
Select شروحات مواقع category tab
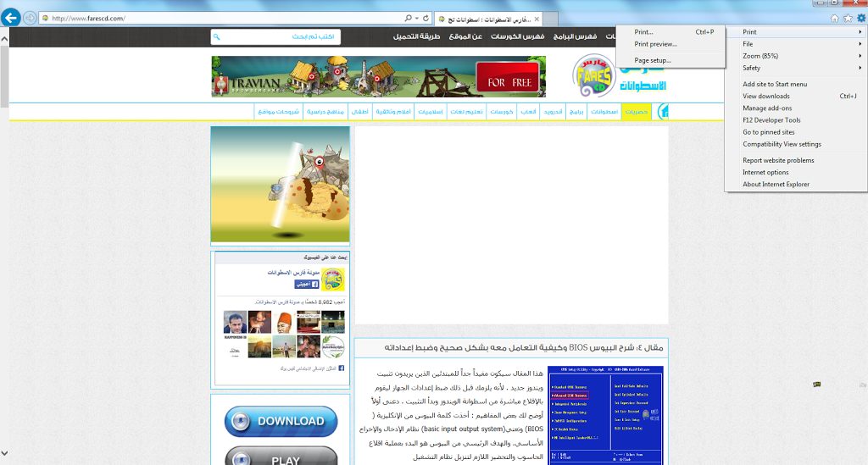[278, 112]
